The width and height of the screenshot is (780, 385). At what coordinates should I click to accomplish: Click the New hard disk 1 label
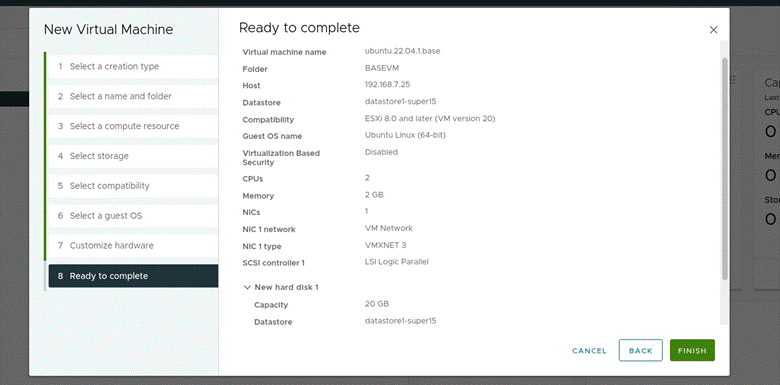[x=287, y=287]
